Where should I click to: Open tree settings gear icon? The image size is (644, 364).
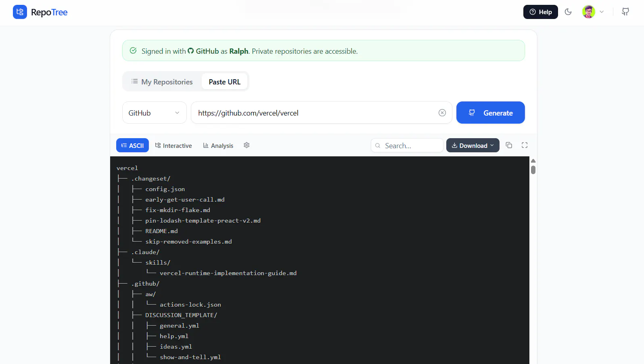click(247, 145)
